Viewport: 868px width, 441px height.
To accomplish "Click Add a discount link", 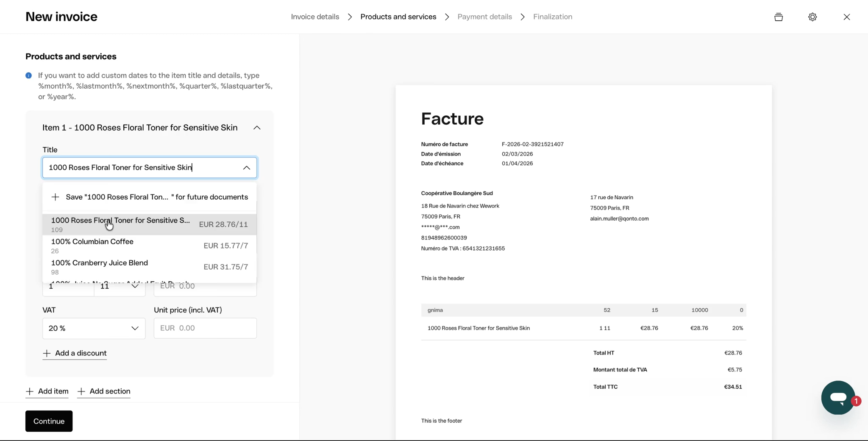I will (75, 353).
